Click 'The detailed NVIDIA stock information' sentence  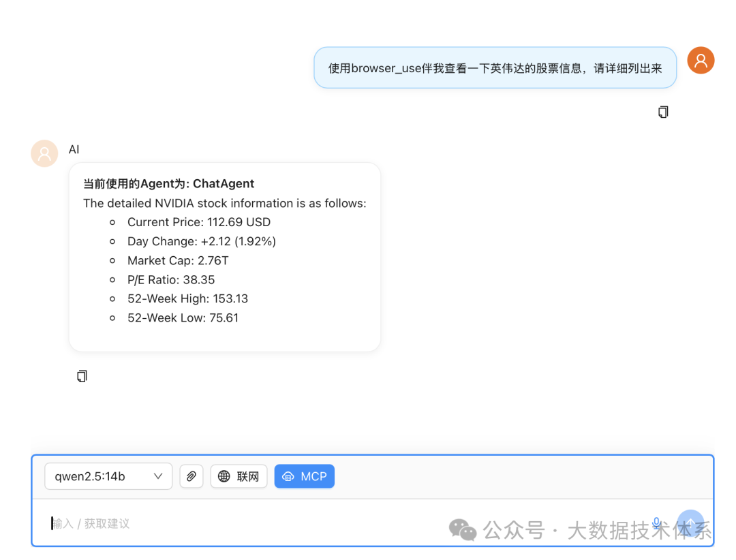(225, 203)
